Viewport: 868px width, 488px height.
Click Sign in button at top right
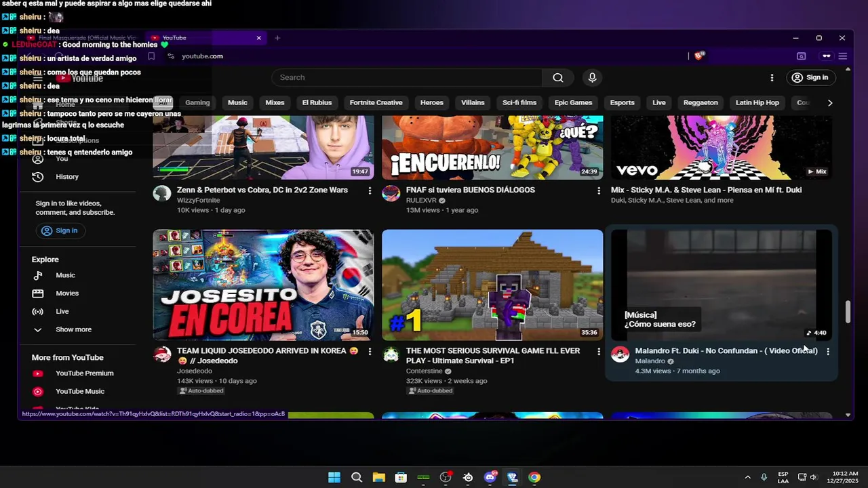[x=810, y=77]
